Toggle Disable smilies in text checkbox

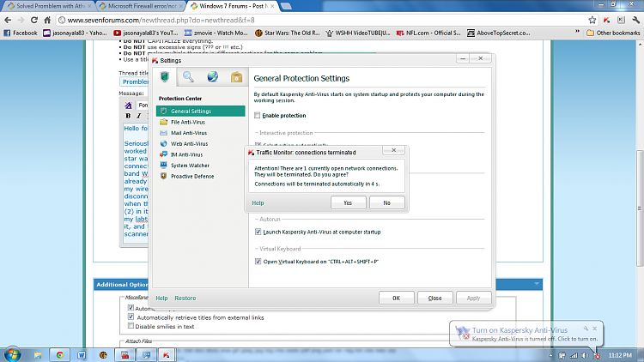[x=131, y=326]
